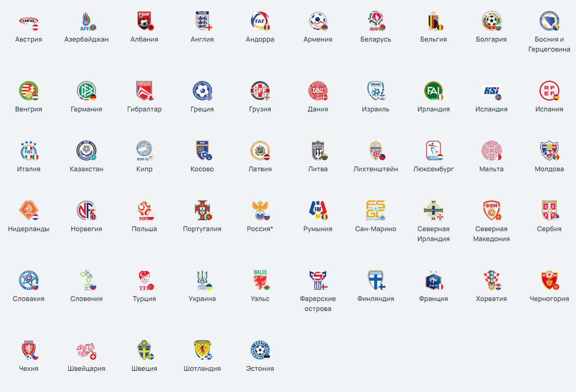Go to the Северная Македония page

click(492, 234)
